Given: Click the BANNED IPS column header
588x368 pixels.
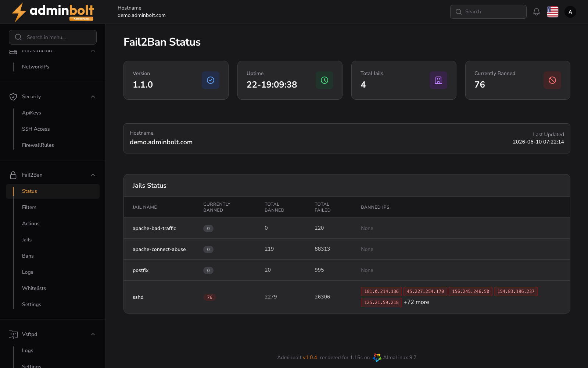Looking at the screenshot, I should click(375, 207).
